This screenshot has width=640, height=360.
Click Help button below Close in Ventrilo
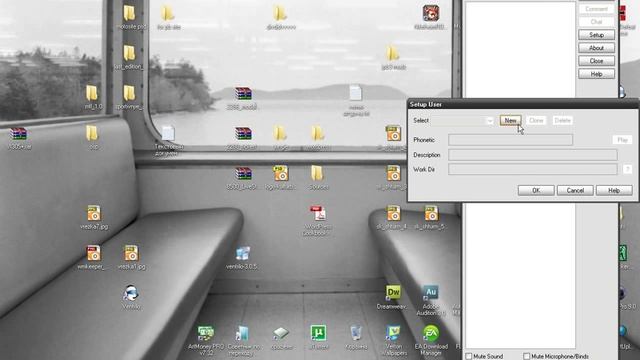point(596,74)
